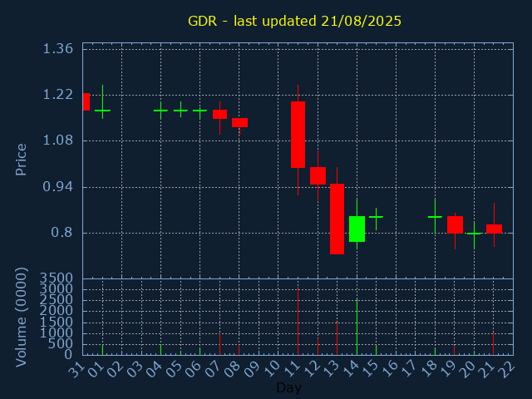Click the red volume bar for day 12
Viewport: 532px width, 399px height.
pyautogui.click(x=318, y=347)
